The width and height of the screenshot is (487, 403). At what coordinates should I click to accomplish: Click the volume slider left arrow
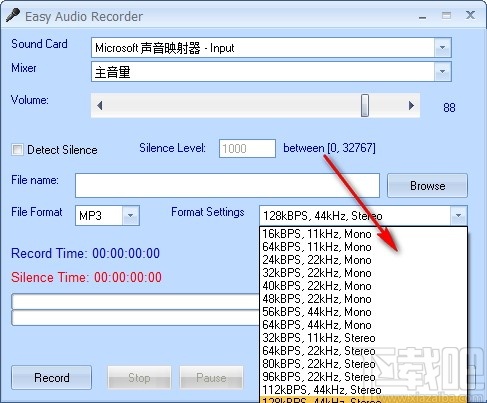click(99, 106)
